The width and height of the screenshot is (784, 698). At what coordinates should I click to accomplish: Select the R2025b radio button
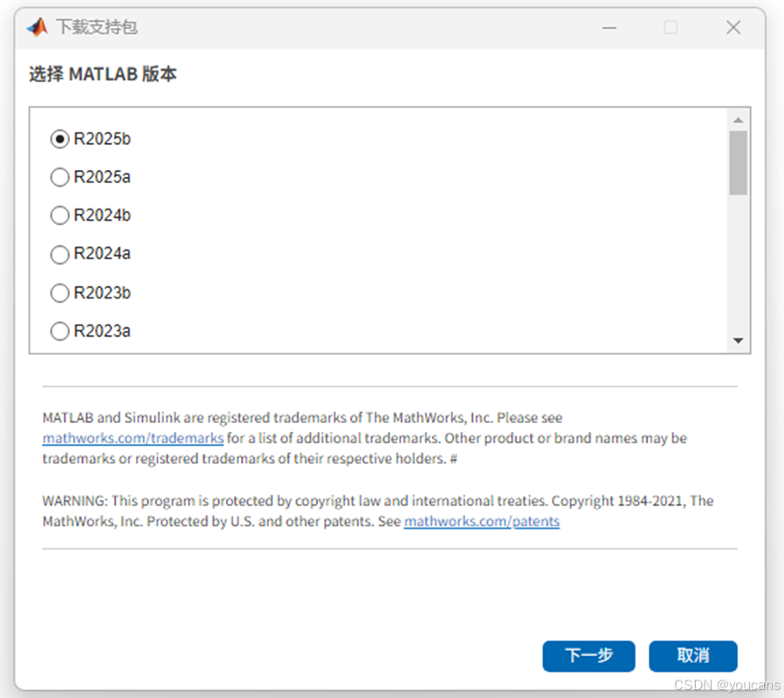click(59, 139)
